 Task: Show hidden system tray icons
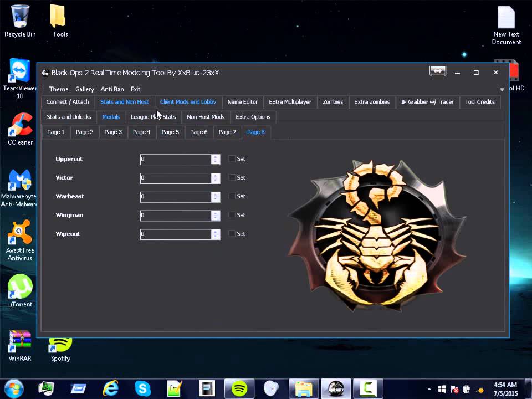pos(429,389)
